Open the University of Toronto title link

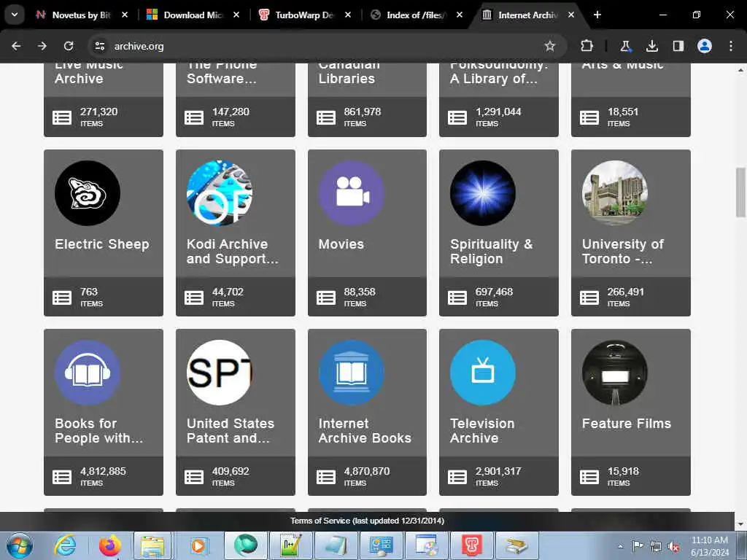click(x=623, y=252)
